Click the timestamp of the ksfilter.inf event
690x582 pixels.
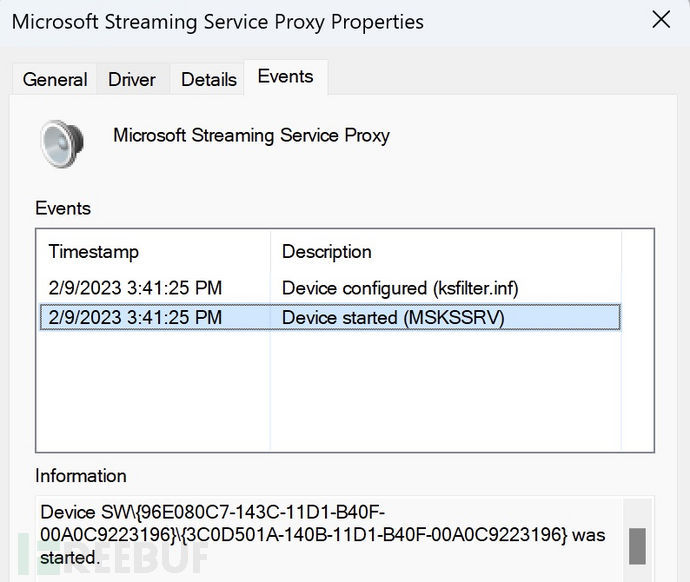tap(135, 288)
